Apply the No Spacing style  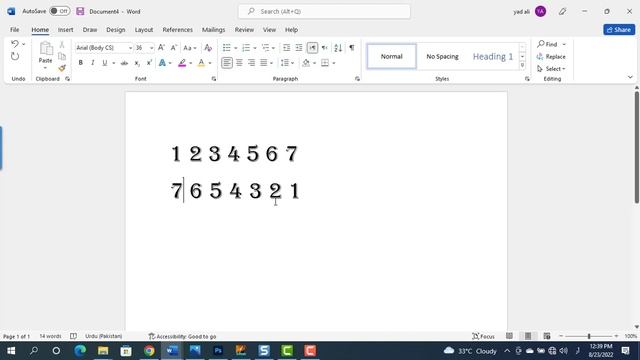click(x=442, y=56)
